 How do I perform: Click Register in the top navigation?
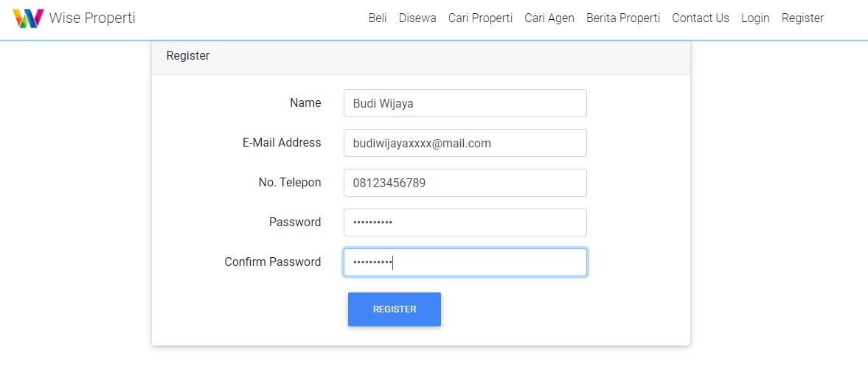(x=802, y=18)
